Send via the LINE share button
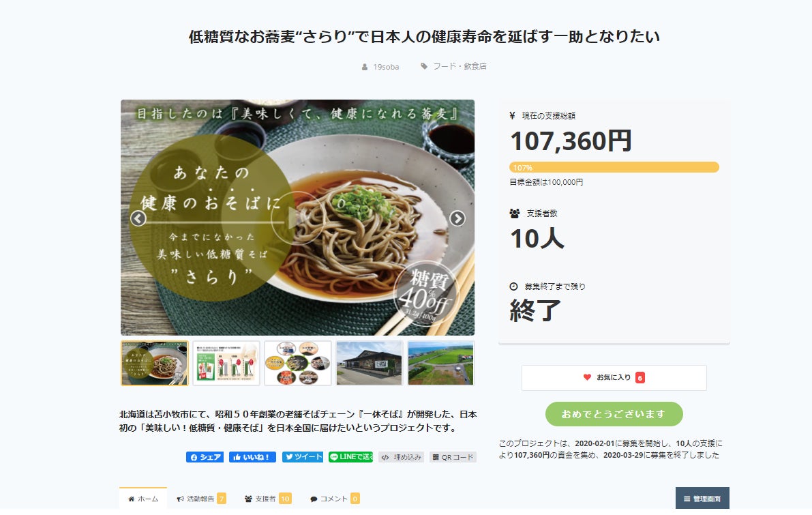The width and height of the screenshot is (812, 515). tap(350, 457)
